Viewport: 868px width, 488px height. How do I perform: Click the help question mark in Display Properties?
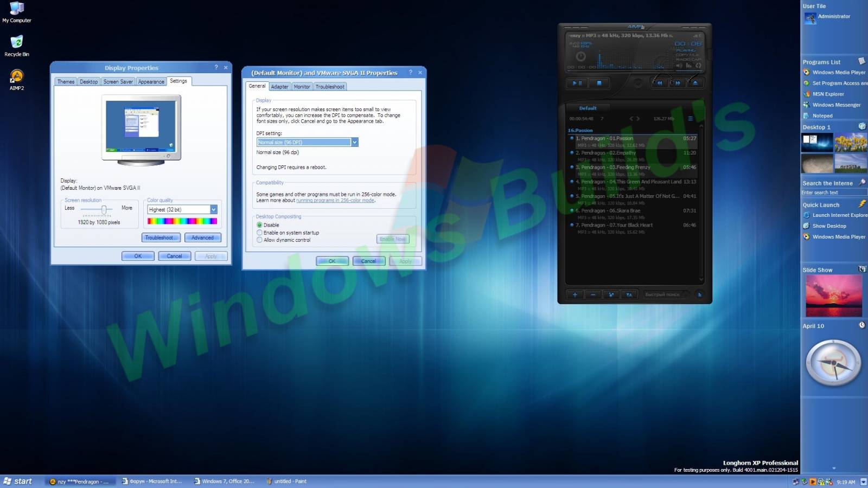tap(216, 67)
